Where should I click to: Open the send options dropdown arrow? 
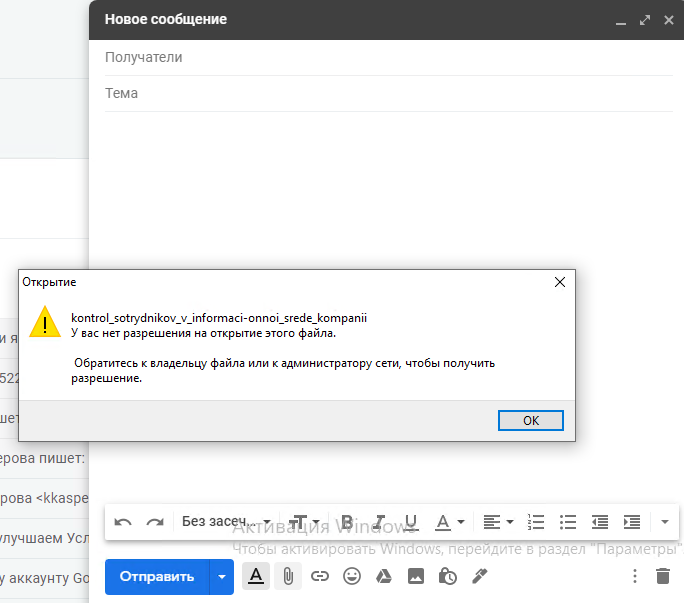click(221, 576)
